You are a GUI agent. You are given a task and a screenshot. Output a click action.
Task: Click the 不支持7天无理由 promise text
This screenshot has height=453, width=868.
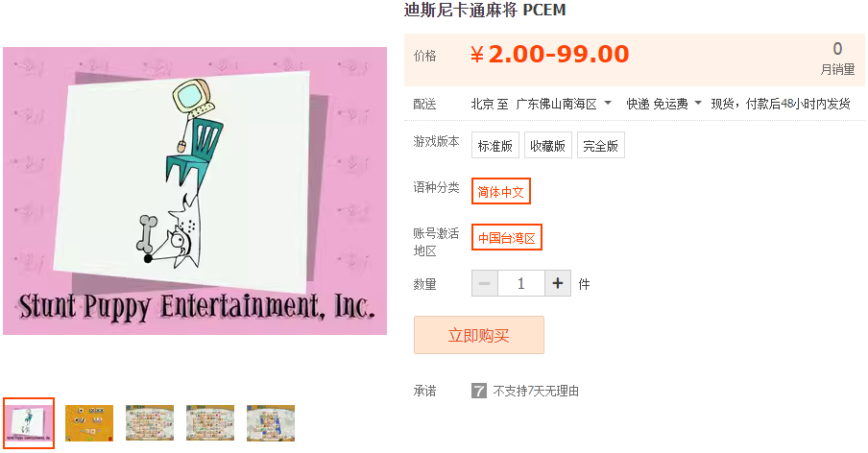coord(536,391)
